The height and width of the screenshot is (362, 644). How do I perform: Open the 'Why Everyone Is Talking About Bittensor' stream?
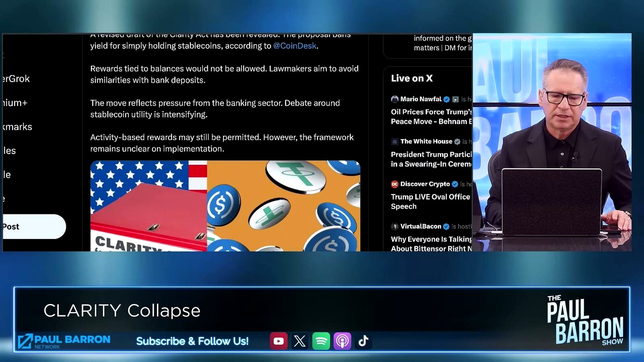pos(431,244)
